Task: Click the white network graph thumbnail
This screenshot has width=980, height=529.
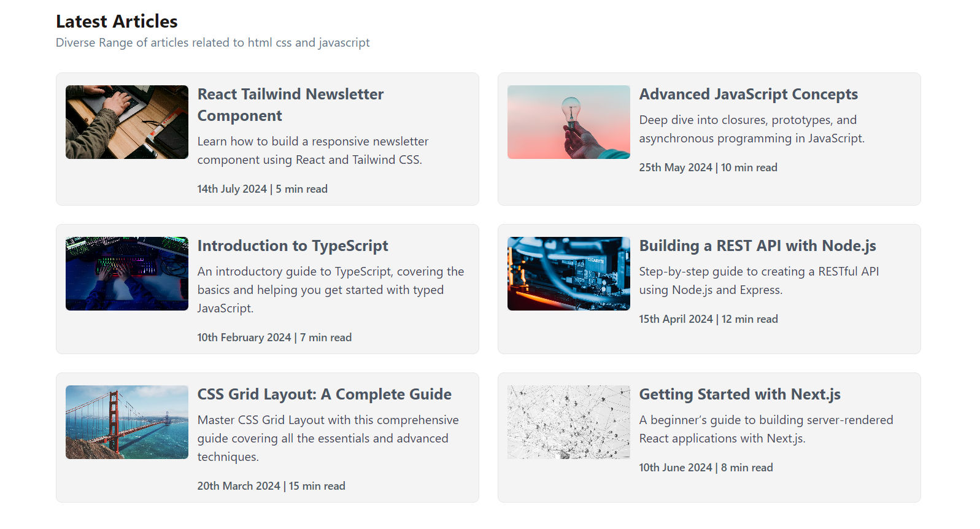Action: (569, 422)
